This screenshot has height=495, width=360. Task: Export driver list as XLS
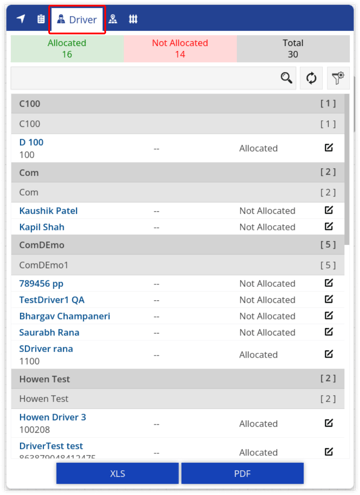coord(117,473)
